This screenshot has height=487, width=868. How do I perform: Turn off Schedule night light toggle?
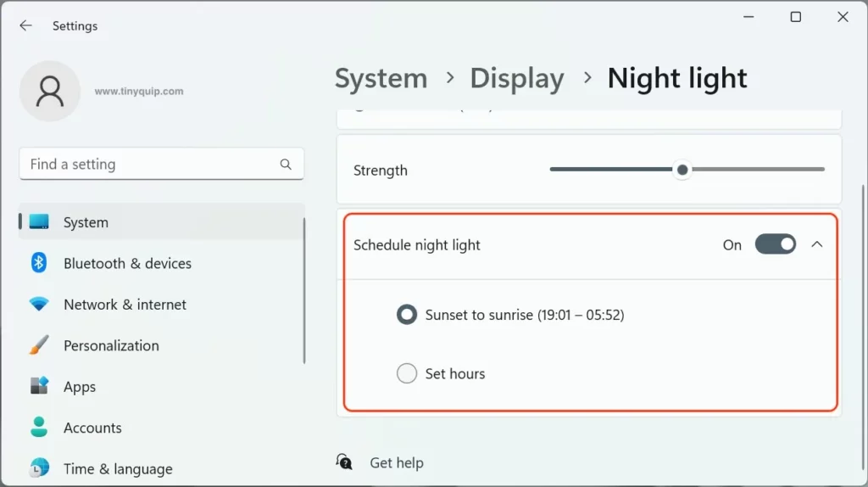click(776, 244)
